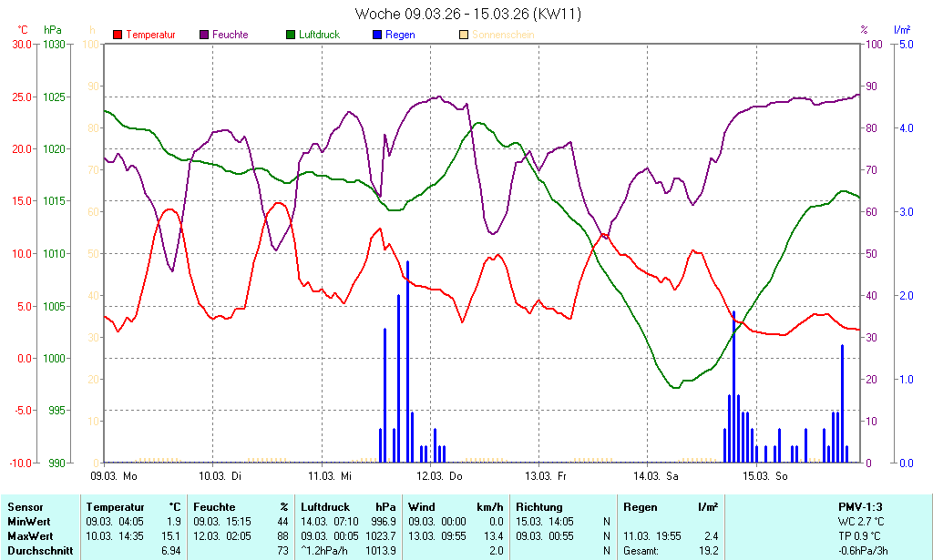Image resolution: width=933 pixels, height=560 pixels.
Task: Click the MinWert row label
Action: 28,521
